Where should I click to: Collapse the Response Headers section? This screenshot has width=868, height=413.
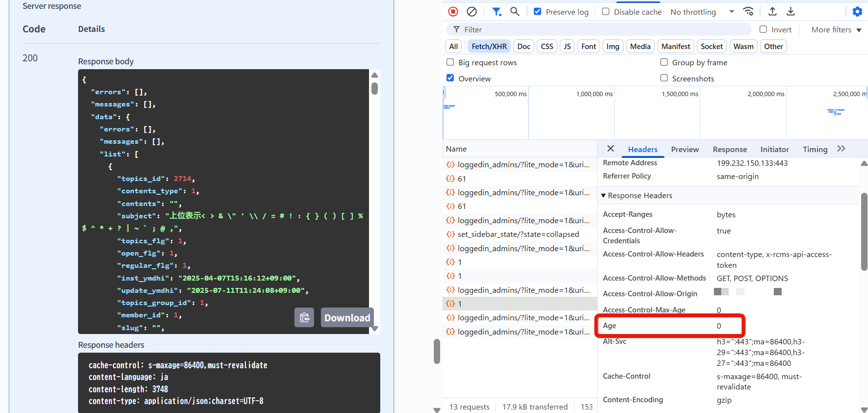[637, 195]
